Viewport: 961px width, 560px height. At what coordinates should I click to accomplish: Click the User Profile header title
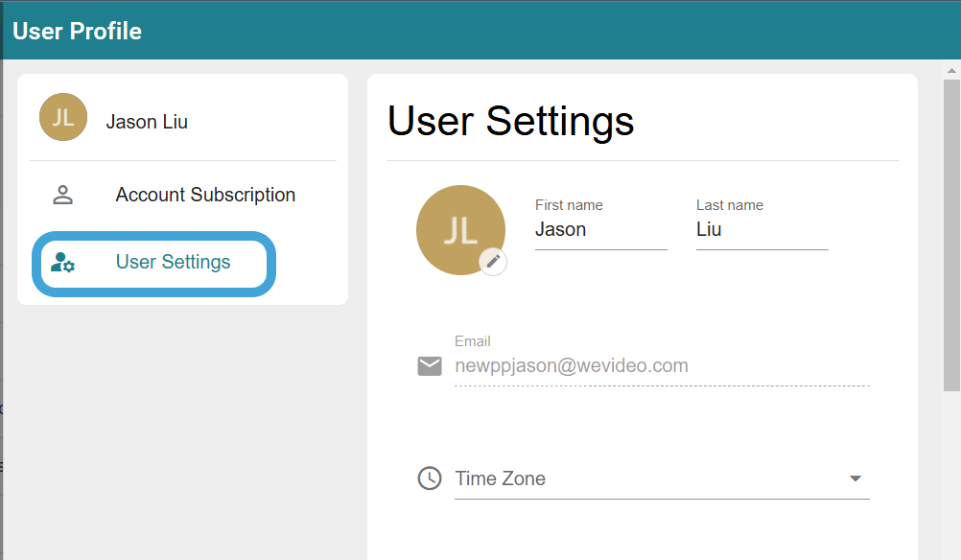click(x=78, y=32)
